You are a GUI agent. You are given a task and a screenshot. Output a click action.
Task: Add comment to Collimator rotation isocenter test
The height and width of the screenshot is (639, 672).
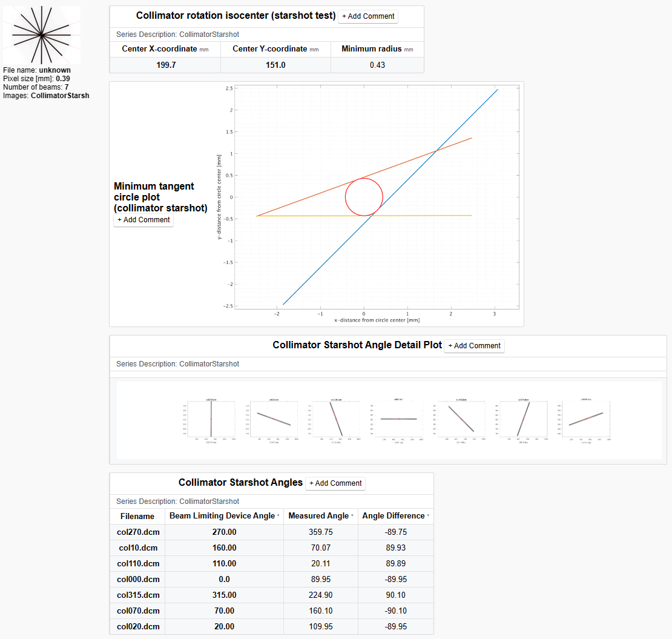click(368, 16)
